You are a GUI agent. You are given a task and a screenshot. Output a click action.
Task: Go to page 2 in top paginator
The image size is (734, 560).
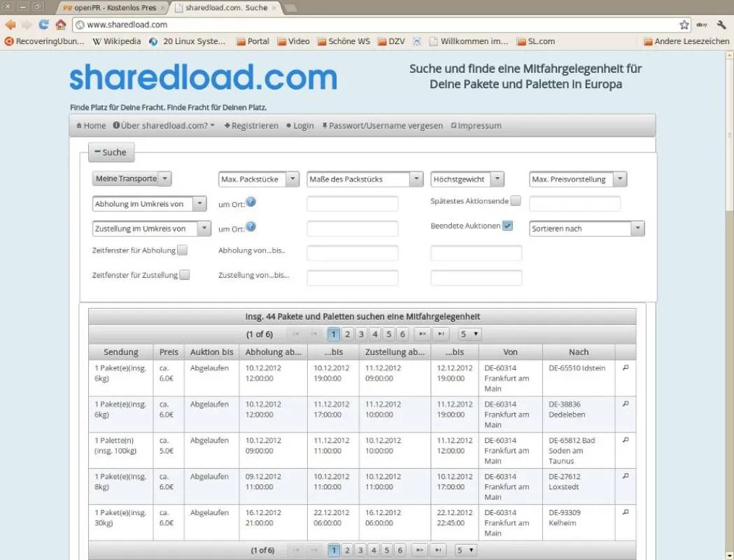click(x=347, y=334)
